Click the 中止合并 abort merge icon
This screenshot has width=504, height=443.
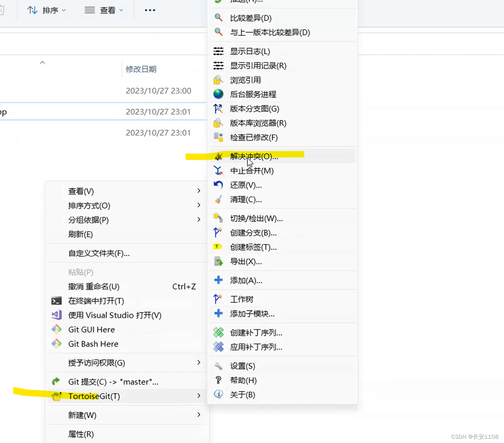218,171
